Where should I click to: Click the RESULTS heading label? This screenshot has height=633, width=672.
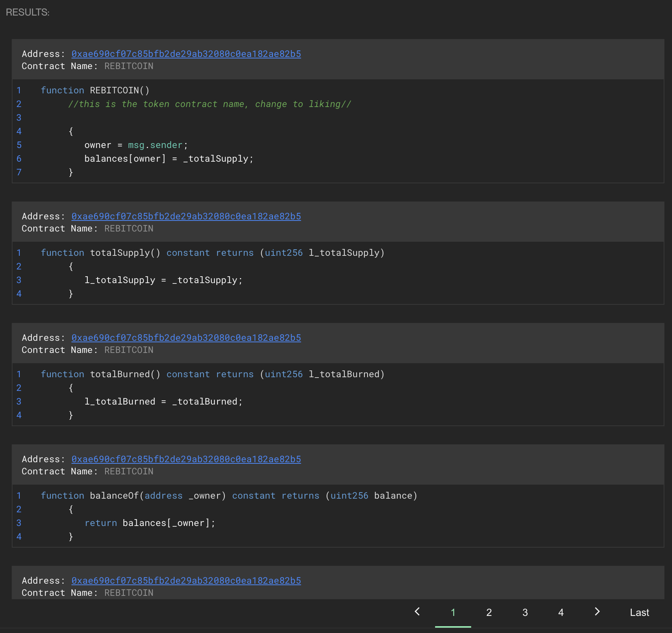tap(28, 13)
